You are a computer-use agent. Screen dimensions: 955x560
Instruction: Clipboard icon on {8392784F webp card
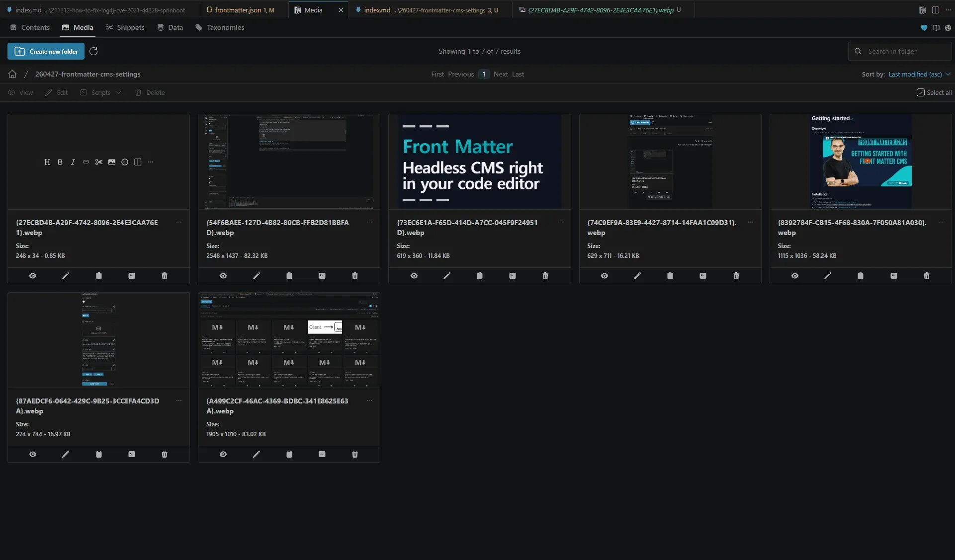(x=861, y=276)
